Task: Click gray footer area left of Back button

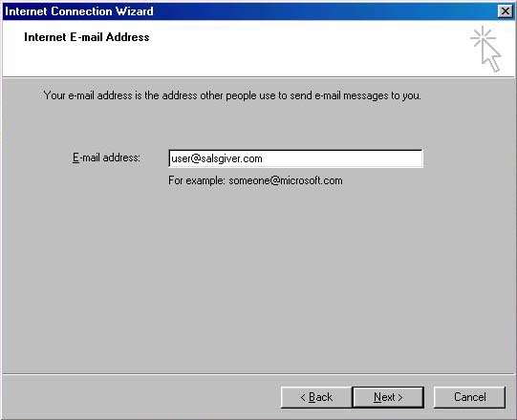Action: pos(141,397)
